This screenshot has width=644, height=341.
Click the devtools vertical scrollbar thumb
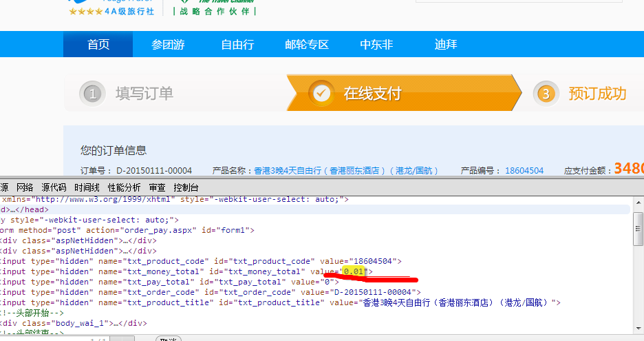point(638,229)
